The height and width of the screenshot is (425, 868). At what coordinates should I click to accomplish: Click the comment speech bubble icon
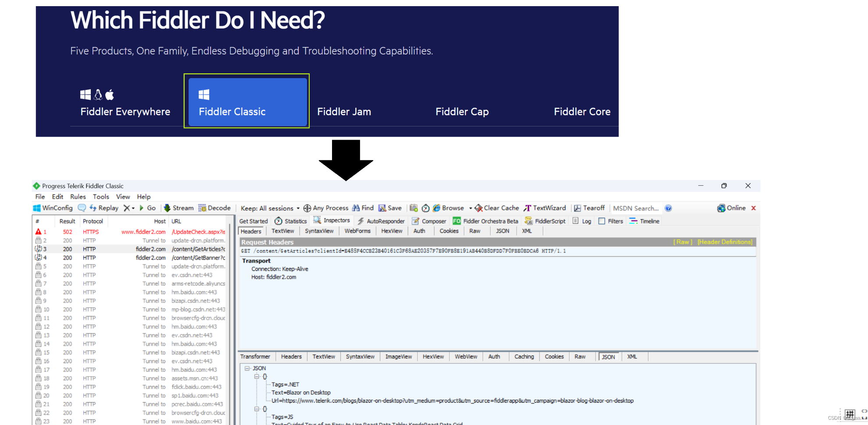tap(82, 208)
